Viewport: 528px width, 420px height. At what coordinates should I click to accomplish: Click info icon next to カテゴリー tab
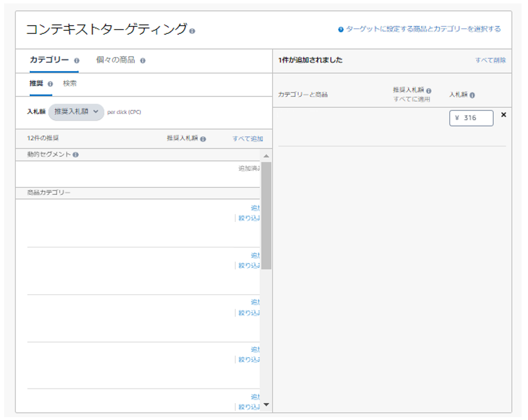coord(77,61)
